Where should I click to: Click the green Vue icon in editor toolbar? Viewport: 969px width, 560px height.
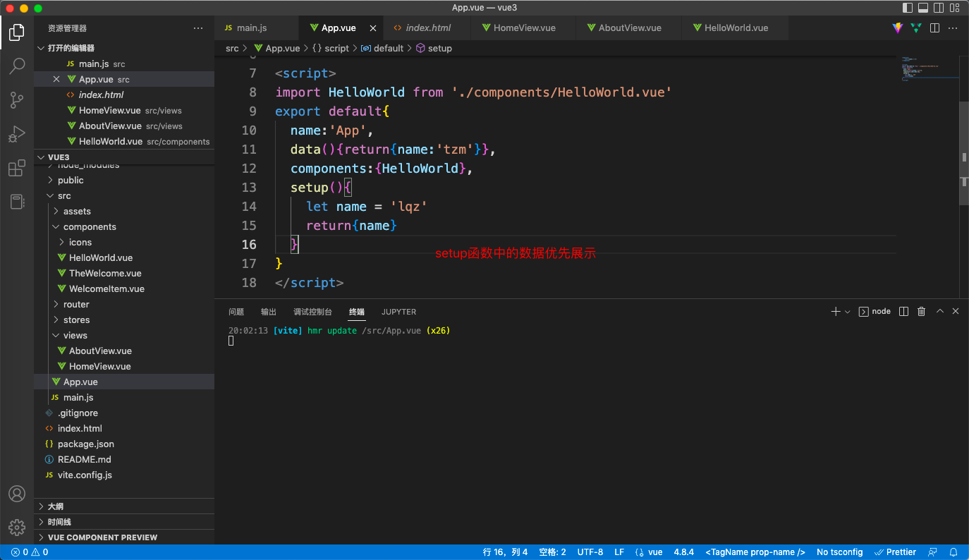(x=916, y=28)
